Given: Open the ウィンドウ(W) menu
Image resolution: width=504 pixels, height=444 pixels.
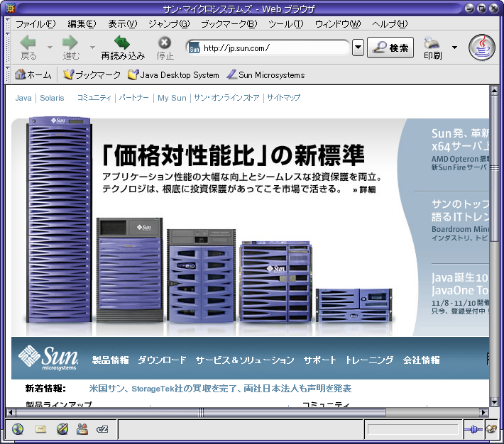Looking at the screenshot, I should pos(338,24).
